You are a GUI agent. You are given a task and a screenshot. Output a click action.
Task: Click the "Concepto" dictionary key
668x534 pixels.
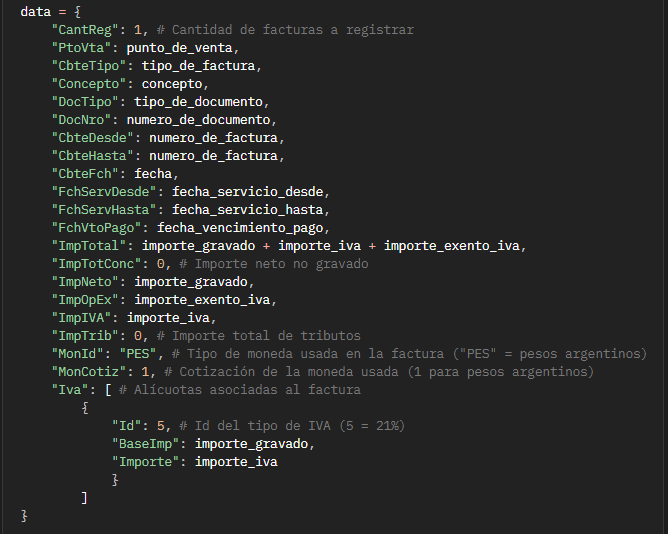pyautogui.click(x=88, y=84)
